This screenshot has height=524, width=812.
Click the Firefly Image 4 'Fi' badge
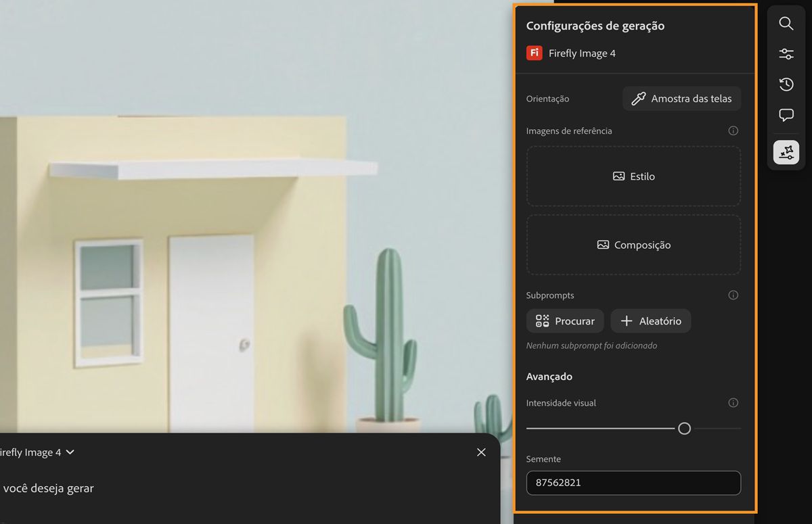point(534,52)
